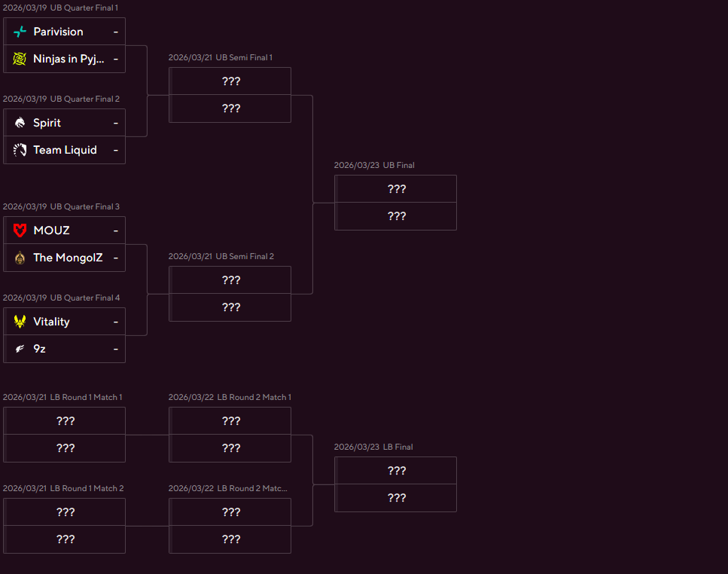Click bottom ??? slot in UB Final
The image size is (728, 574).
(x=395, y=216)
